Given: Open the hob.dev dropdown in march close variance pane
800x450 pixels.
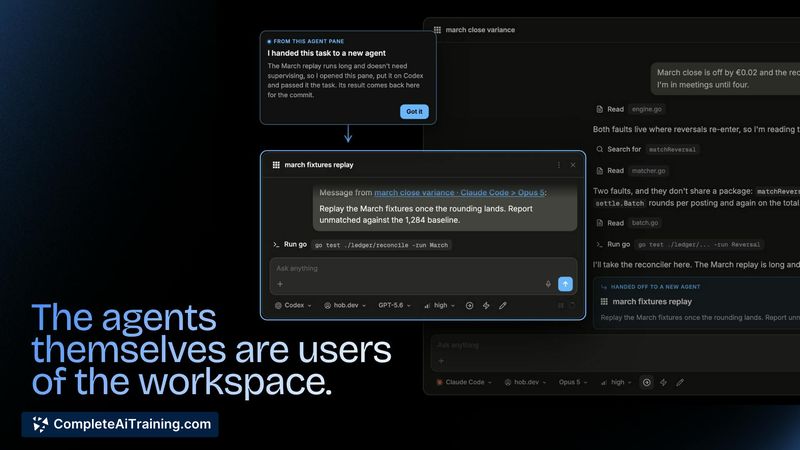Looking at the screenshot, I should pyautogui.click(x=526, y=382).
